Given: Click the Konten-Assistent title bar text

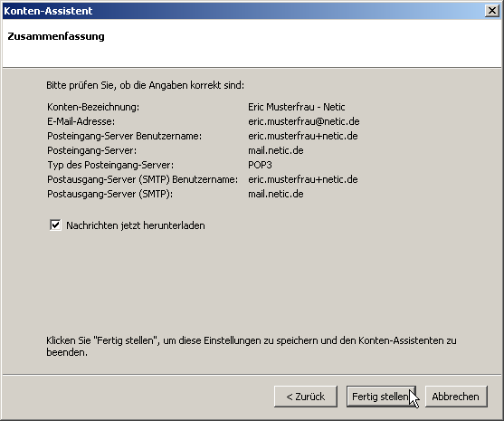Looking at the screenshot, I should pos(48,11).
